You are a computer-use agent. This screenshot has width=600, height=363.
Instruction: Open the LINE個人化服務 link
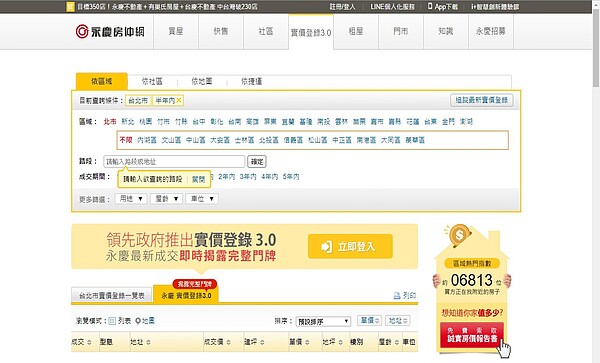point(392,7)
